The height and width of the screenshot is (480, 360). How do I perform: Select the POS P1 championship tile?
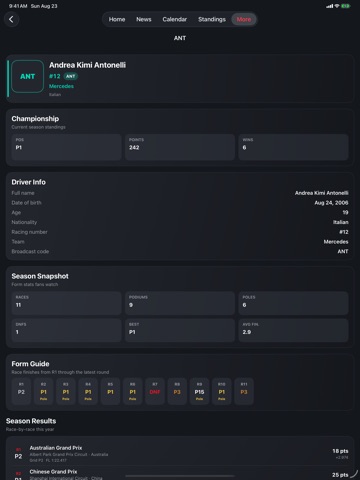[66, 147]
